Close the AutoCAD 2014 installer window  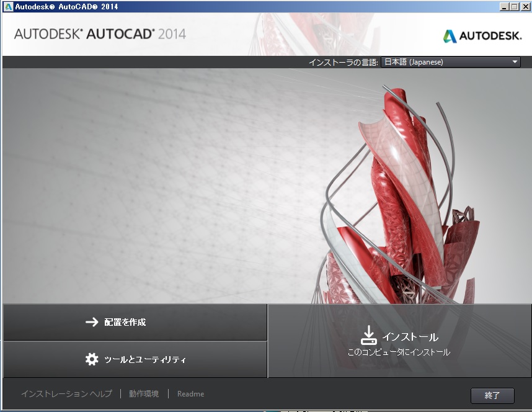[x=525, y=7]
